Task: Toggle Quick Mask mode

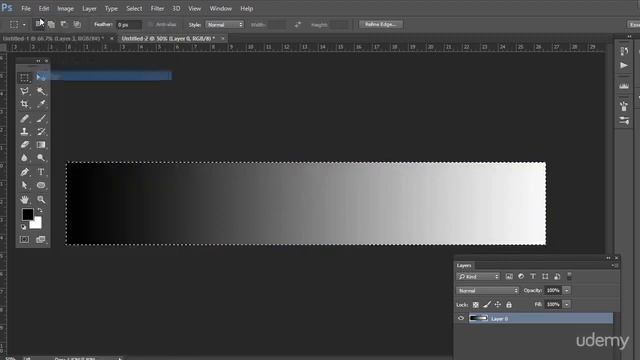Action: [24, 240]
